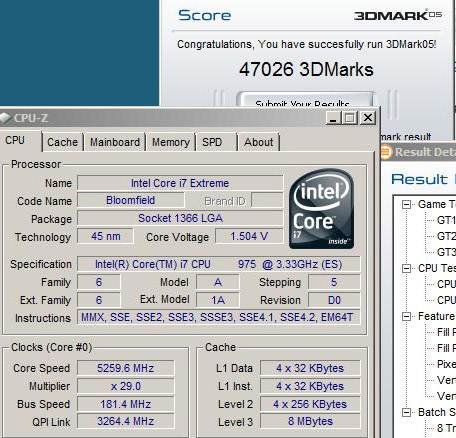The width and height of the screenshot is (456, 438).
Task: Click the Family value '6'
Action: pos(99,282)
